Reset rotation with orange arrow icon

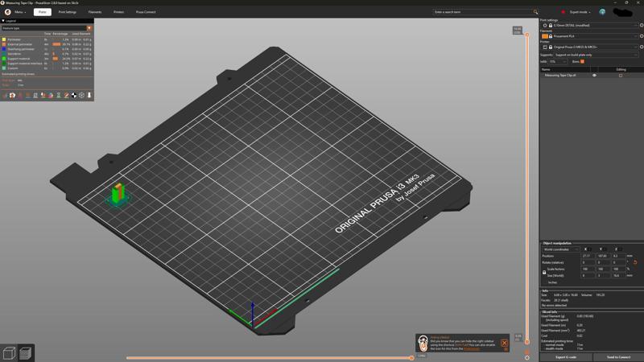click(635, 262)
